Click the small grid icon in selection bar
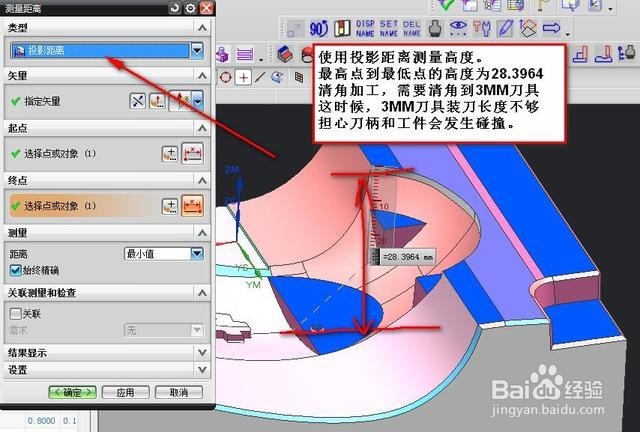 point(299,77)
